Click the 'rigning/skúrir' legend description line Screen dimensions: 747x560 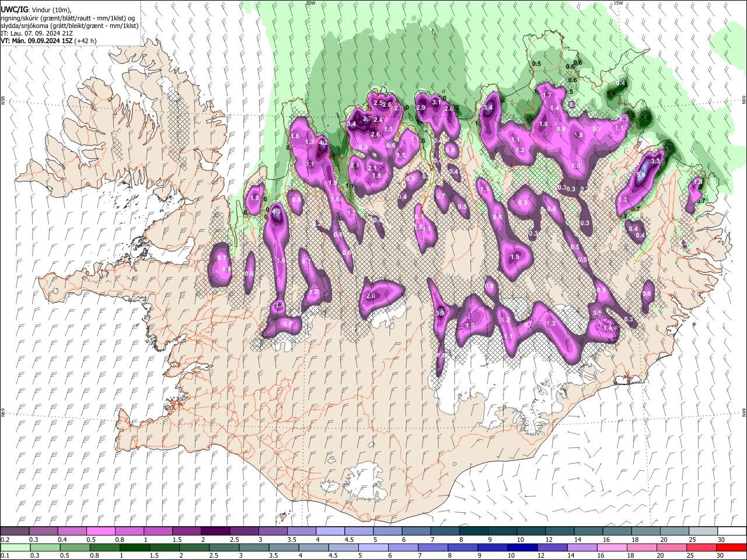tap(68, 17)
